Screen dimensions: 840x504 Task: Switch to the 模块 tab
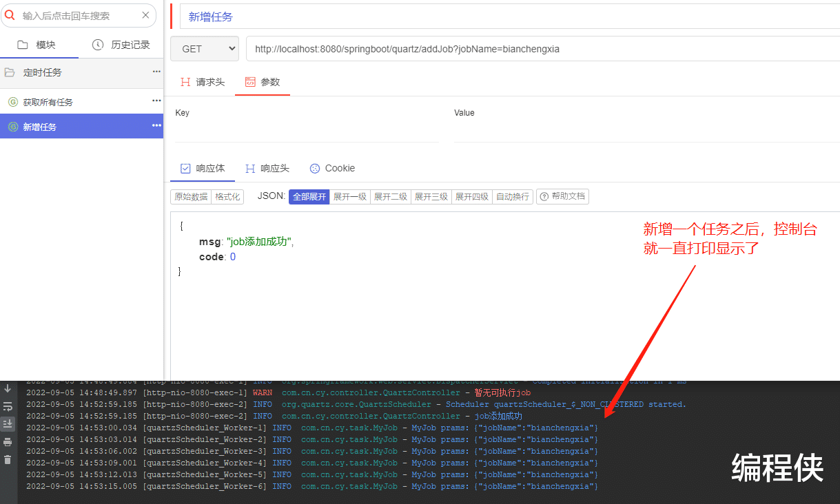(37, 45)
